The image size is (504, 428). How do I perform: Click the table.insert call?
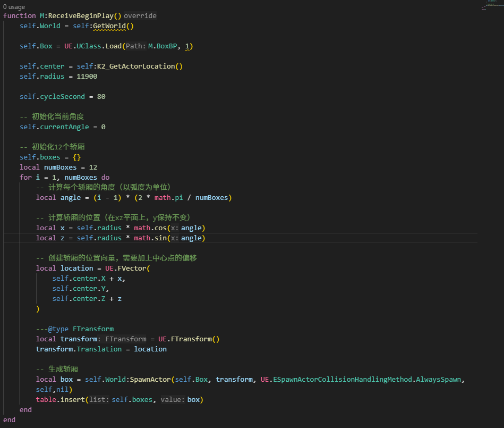pyautogui.click(x=60, y=400)
